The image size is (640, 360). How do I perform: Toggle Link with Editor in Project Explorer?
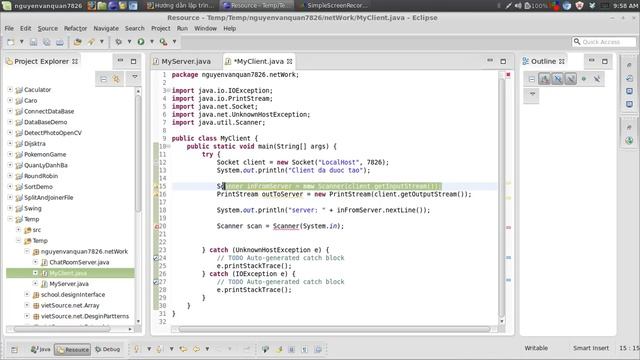pos(116,79)
